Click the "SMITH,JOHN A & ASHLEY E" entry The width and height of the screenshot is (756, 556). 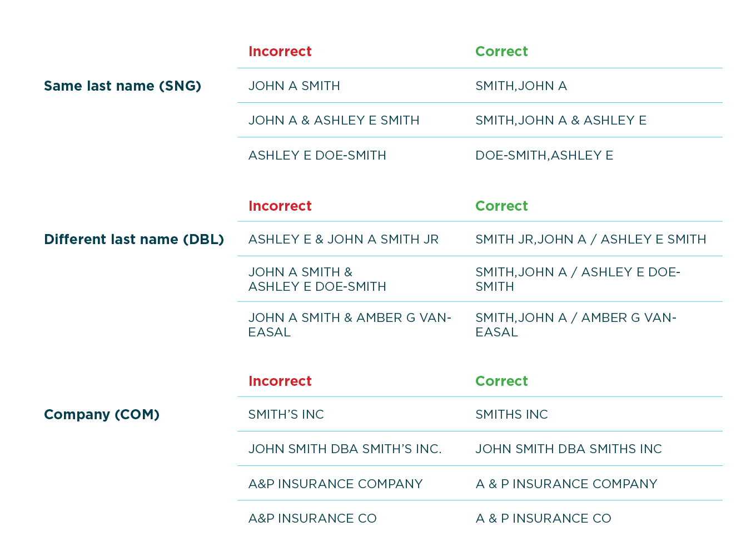click(560, 121)
